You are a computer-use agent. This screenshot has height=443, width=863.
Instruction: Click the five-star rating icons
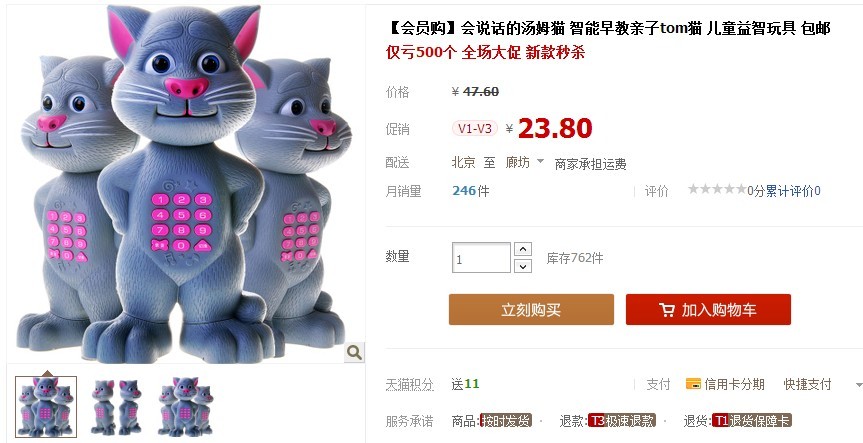pos(717,190)
